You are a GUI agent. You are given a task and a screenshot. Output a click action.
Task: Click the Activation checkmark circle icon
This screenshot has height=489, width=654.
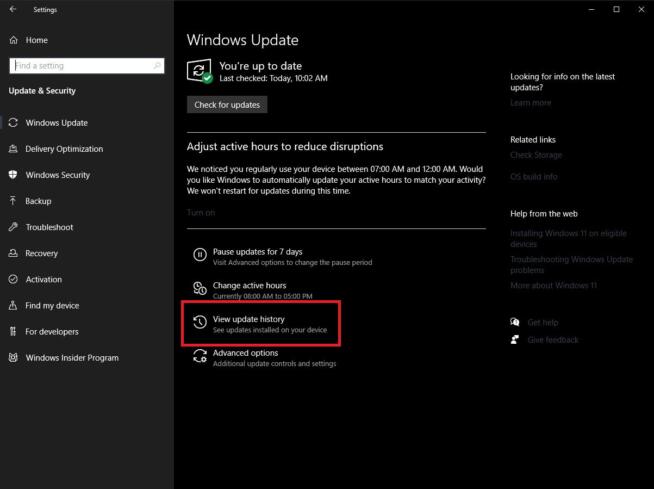(x=13, y=279)
